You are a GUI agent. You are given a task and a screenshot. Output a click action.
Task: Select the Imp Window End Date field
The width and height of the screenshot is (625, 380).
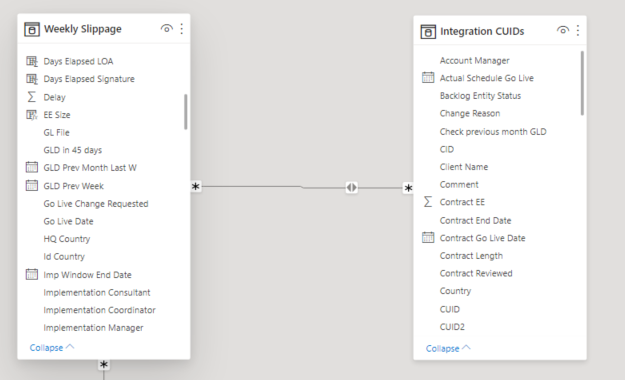tap(87, 275)
